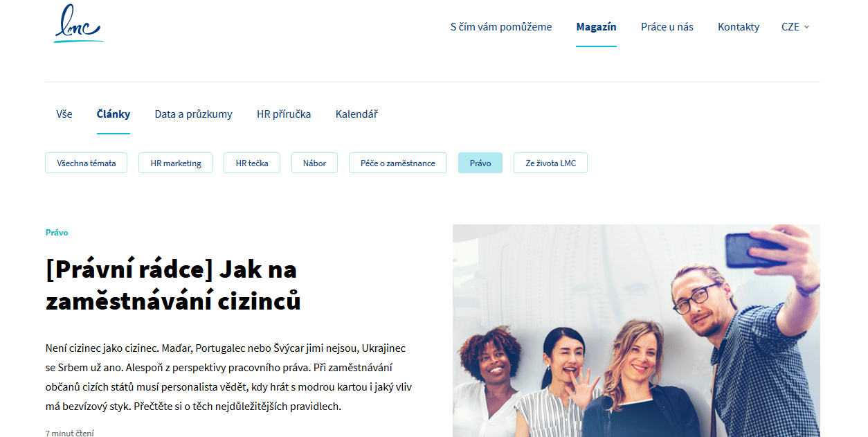Enable the HR marketing topic filter

click(x=175, y=163)
